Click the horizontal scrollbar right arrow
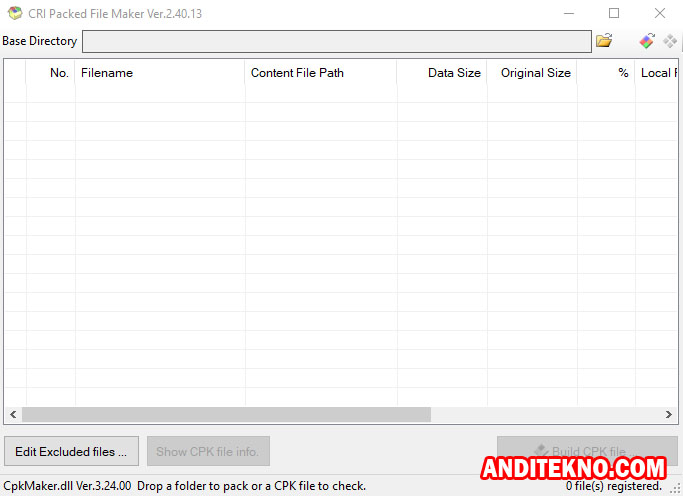This screenshot has height=496, width=683. pos(669,414)
